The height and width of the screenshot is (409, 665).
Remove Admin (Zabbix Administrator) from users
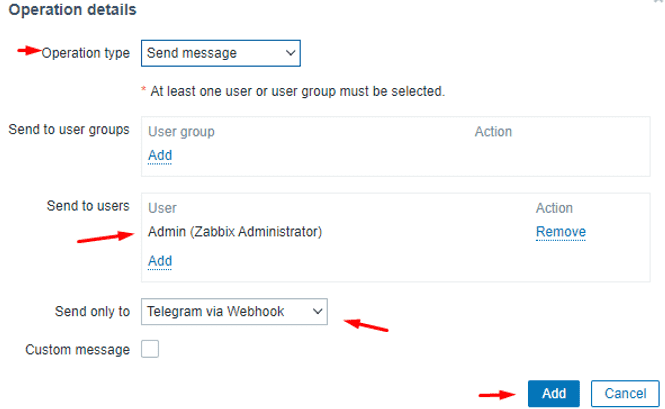[561, 232]
